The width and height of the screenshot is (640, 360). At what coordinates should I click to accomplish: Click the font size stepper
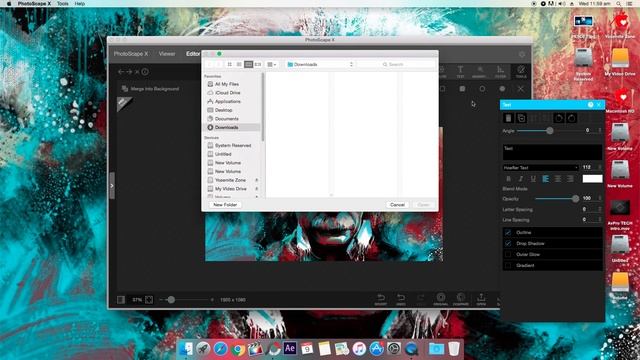pos(600,168)
